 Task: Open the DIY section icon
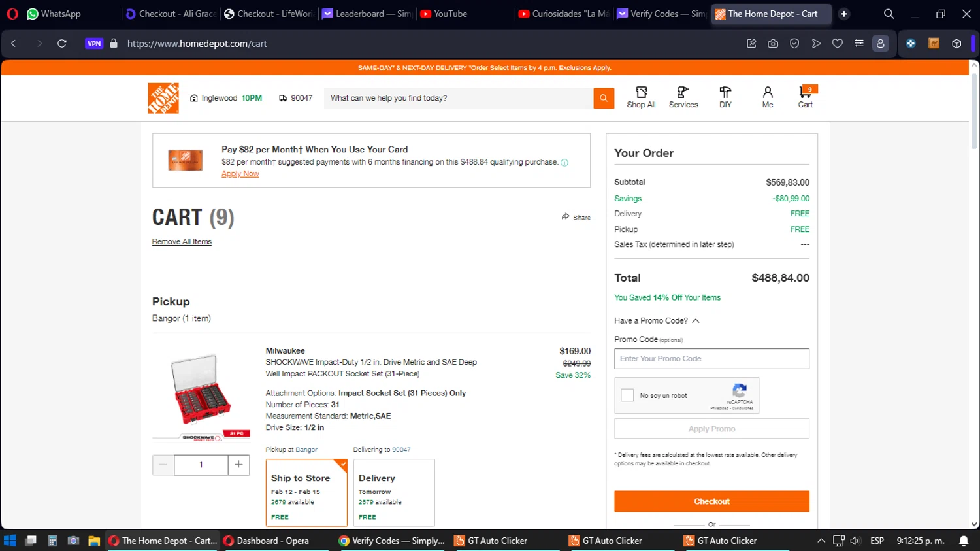coord(725,97)
